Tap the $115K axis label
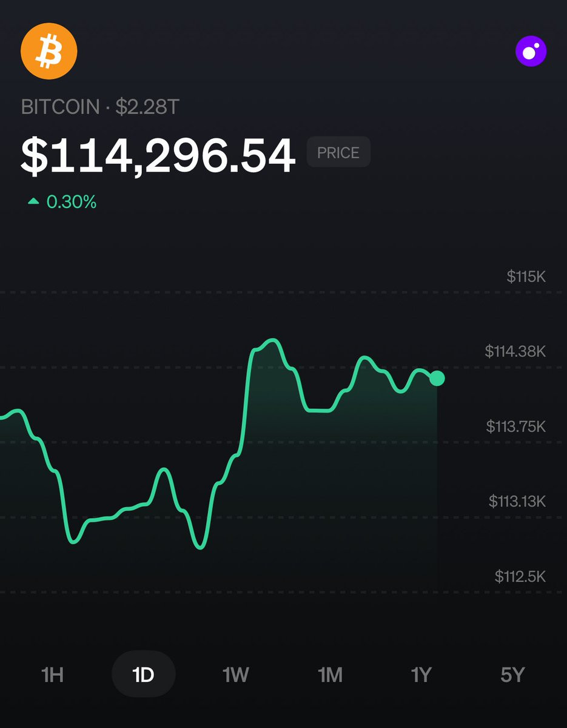This screenshot has height=728, width=567. (526, 277)
